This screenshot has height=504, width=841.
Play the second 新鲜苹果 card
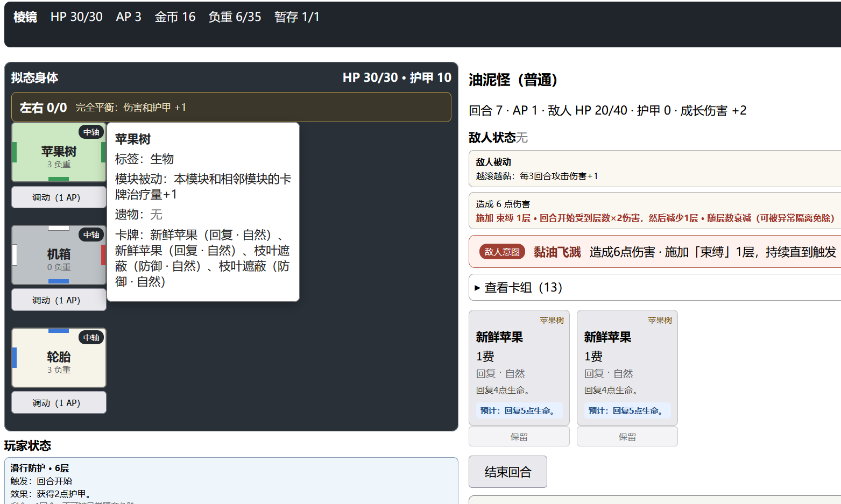627,368
